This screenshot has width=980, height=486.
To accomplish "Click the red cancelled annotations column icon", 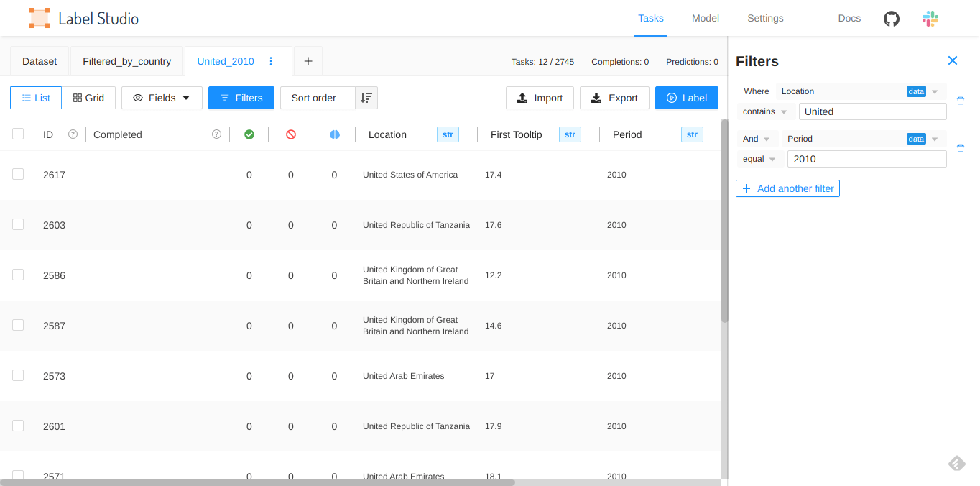I will 291,134.
